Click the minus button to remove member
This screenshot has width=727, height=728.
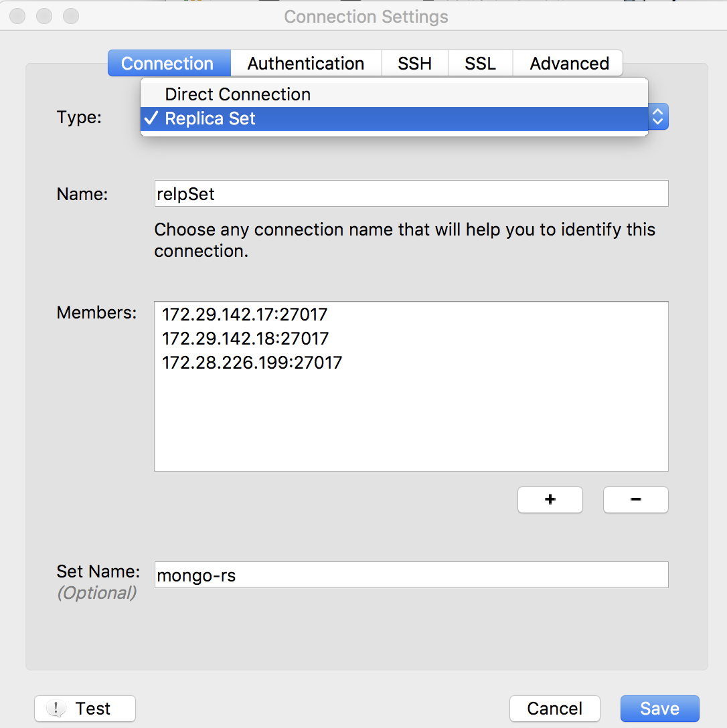[x=635, y=500]
